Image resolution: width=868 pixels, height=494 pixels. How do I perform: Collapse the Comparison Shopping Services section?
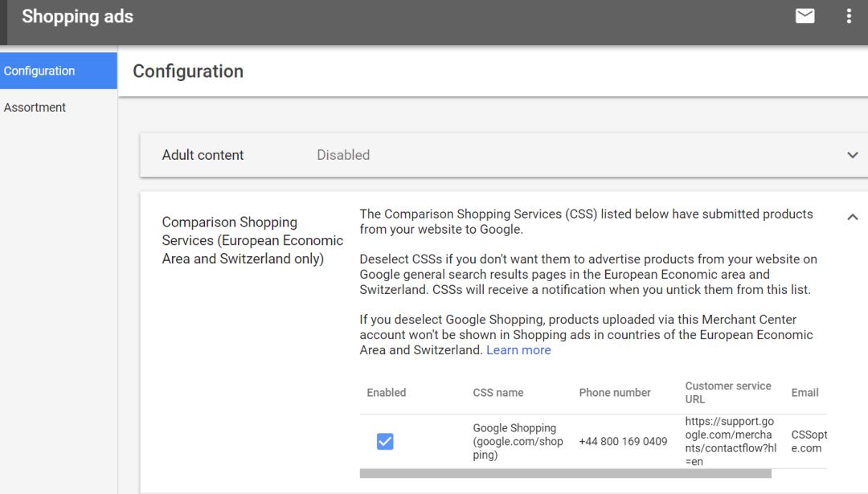click(853, 217)
